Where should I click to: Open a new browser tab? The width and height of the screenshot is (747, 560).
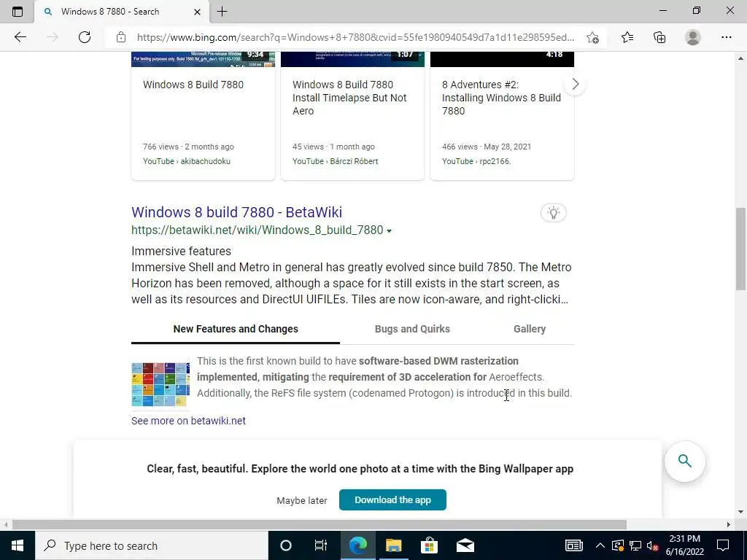click(x=222, y=12)
